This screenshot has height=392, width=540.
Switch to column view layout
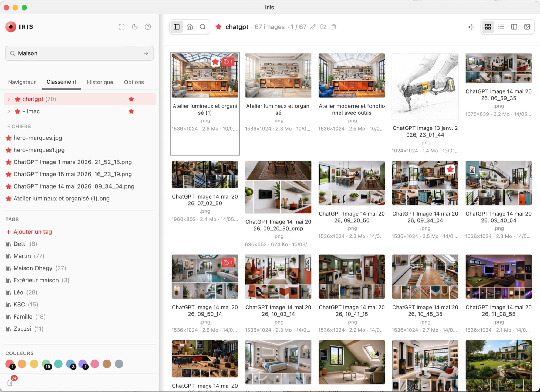(514, 27)
